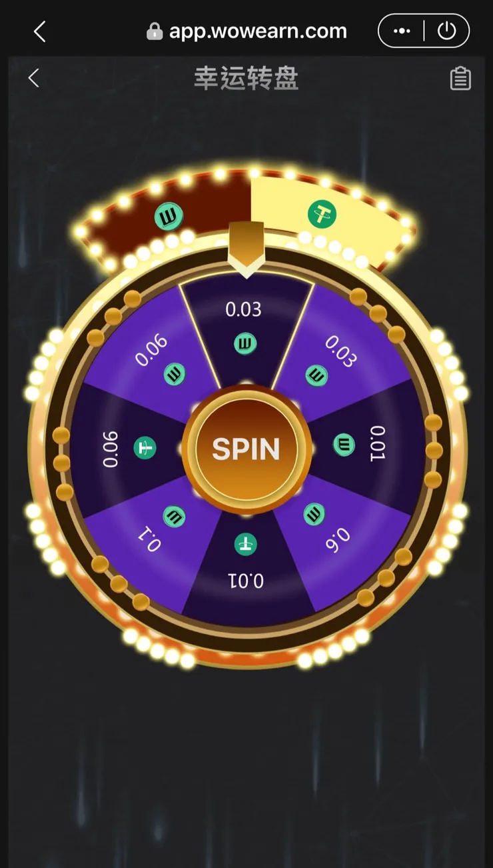Click the app.wowearn.com address text
Image resolution: width=493 pixels, height=868 pixels.
click(x=258, y=31)
